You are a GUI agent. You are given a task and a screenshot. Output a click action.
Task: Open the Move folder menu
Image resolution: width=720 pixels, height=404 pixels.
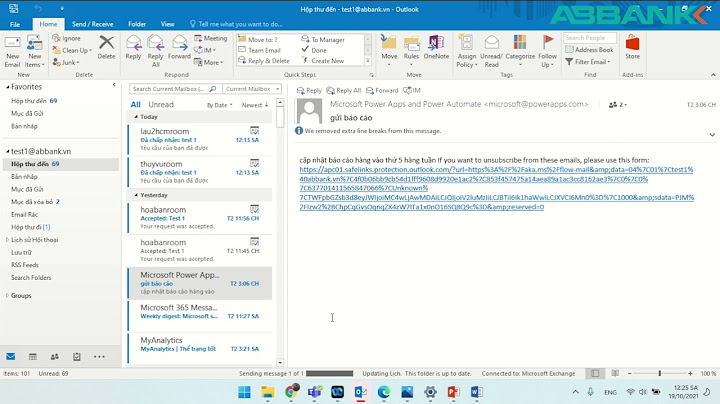point(389,51)
